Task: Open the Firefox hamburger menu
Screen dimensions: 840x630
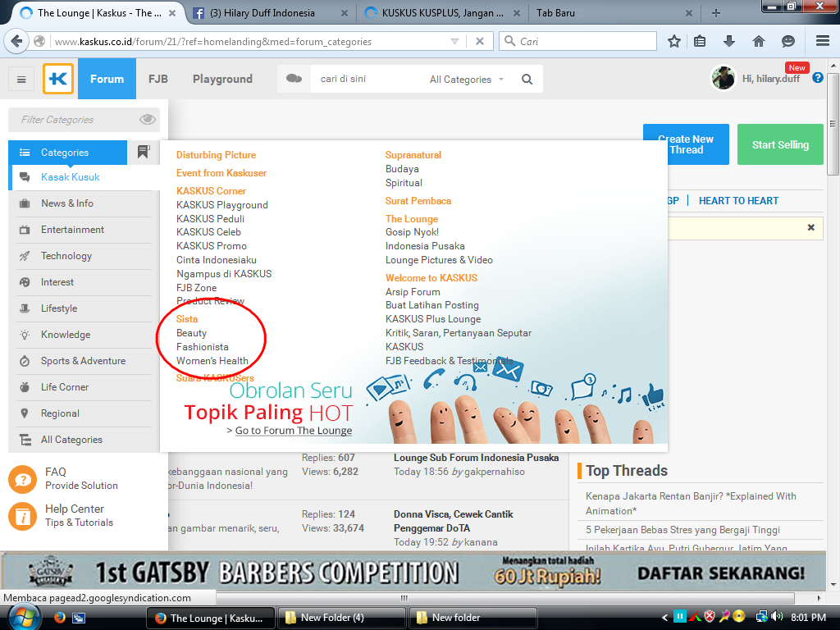Action: (x=823, y=41)
